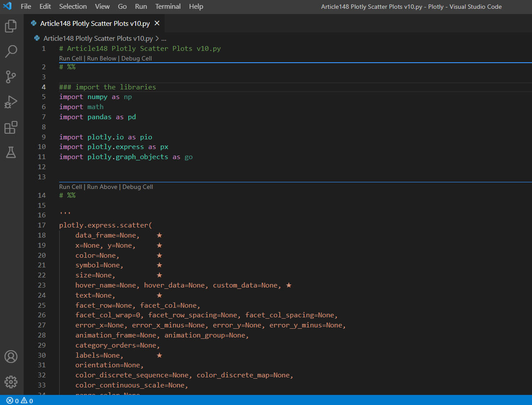Viewport: 532px width, 405px height.
Task: Click line number 12 in the gutter
Action: tap(42, 167)
